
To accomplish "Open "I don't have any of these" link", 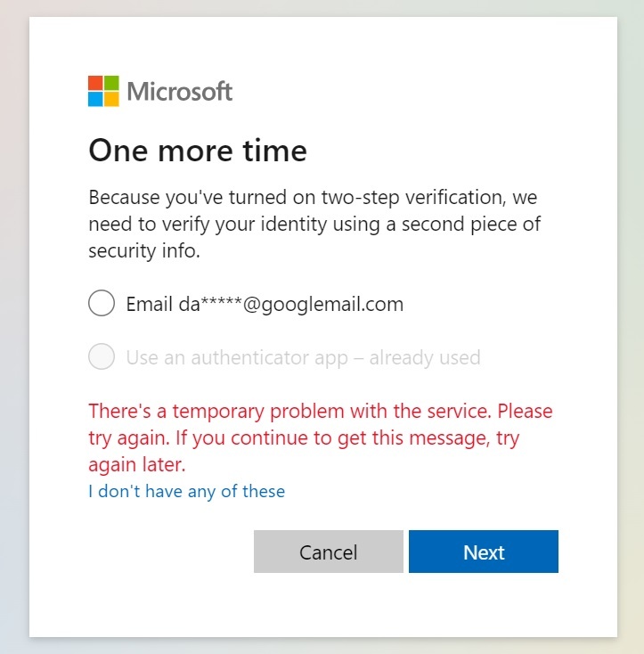I will click(x=186, y=491).
